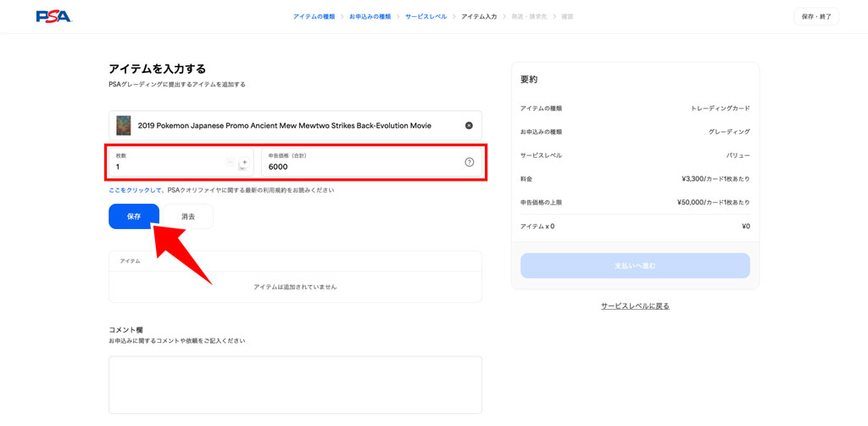Screen dimensions: 868x426
Task: Open the ここをクリックして link
Action: click(135, 190)
